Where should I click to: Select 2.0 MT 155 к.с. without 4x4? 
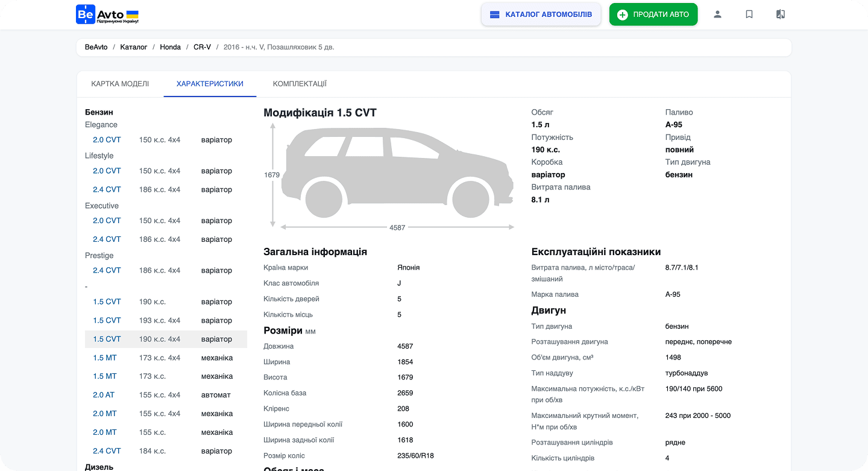[105, 432]
